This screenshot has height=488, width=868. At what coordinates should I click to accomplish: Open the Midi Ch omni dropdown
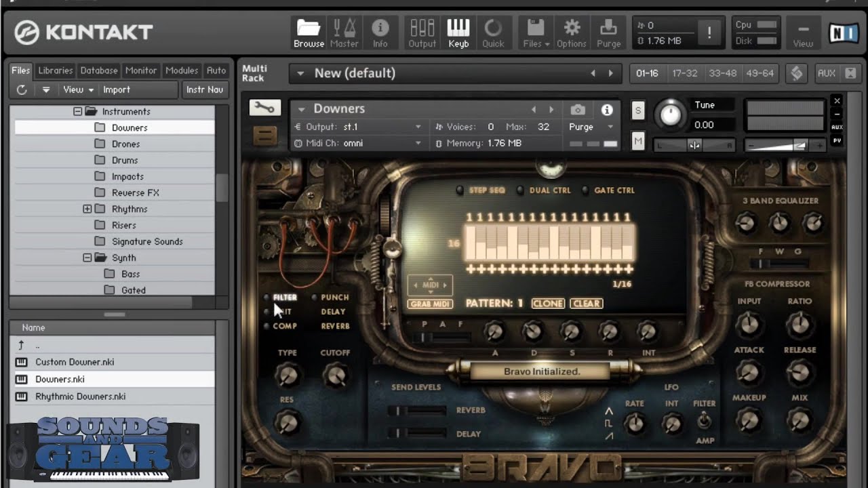359,143
